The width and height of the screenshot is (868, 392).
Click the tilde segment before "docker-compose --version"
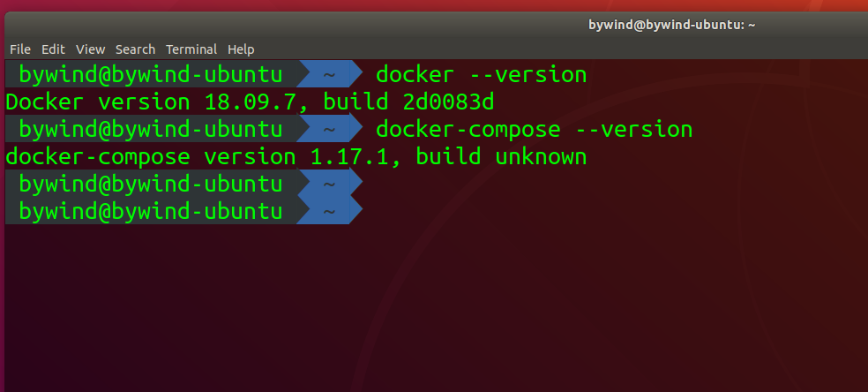(328, 130)
